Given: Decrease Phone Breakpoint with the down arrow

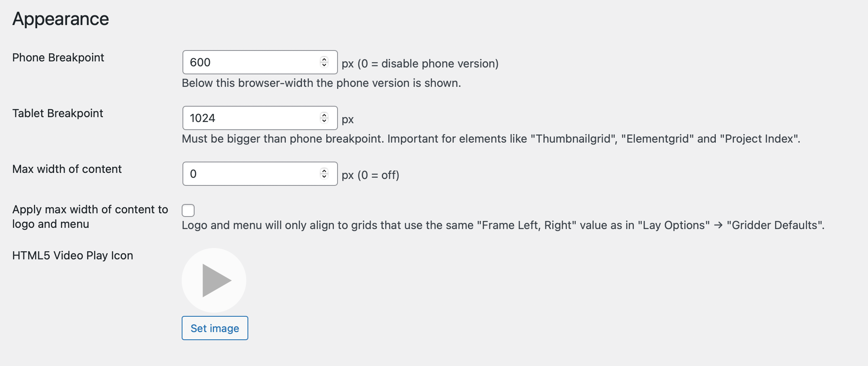Looking at the screenshot, I should 324,65.
